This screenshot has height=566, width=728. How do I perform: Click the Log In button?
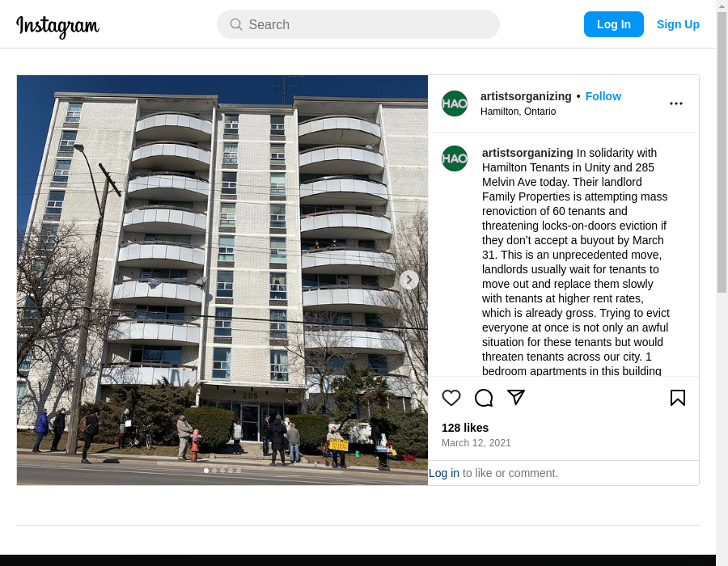pyautogui.click(x=613, y=24)
